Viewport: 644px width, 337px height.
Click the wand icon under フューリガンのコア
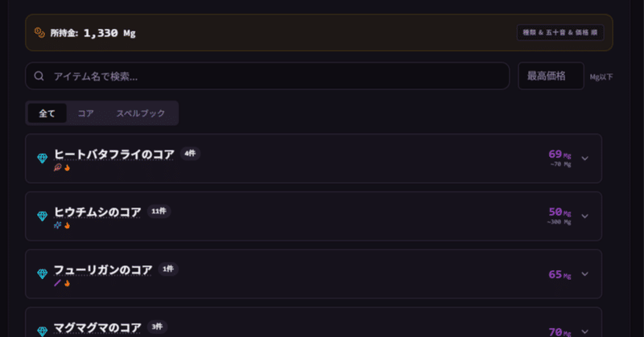57,283
